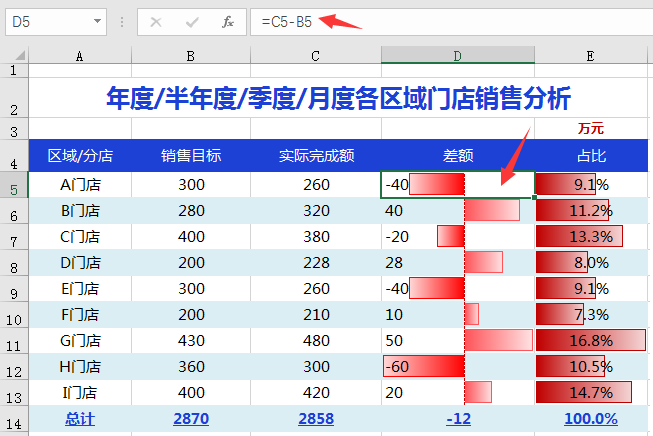This screenshot has height=436, width=653.
Task: Click the -12 total difference
Action: coord(458,419)
